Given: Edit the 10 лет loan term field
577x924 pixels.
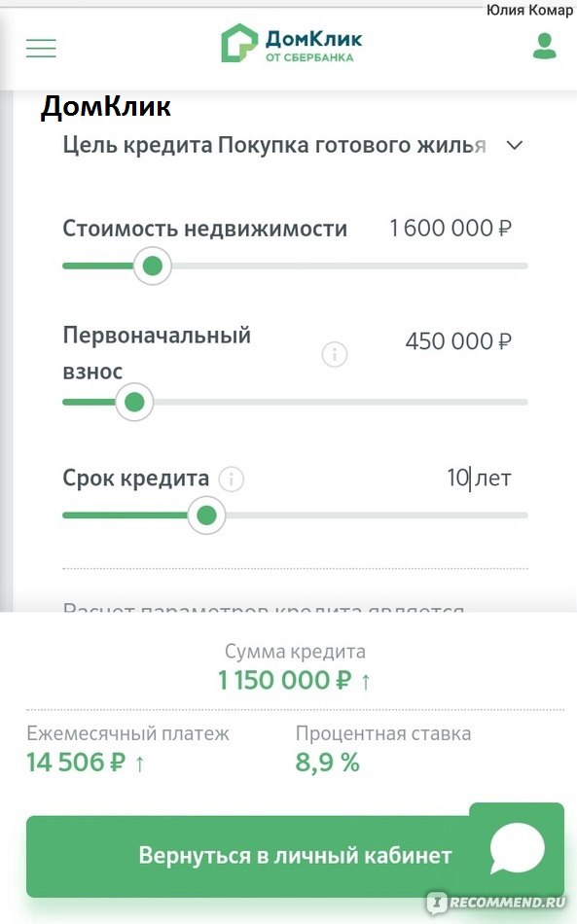Looking at the screenshot, I should [x=479, y=478].
